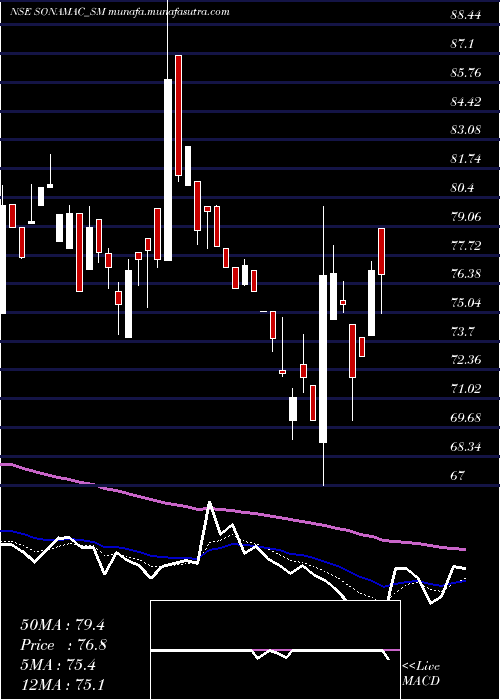Image resolution: width=500 pixels, height=700 pixels.
Task: Click the 71.02 price axis label
Action: [x=466, y=389]
